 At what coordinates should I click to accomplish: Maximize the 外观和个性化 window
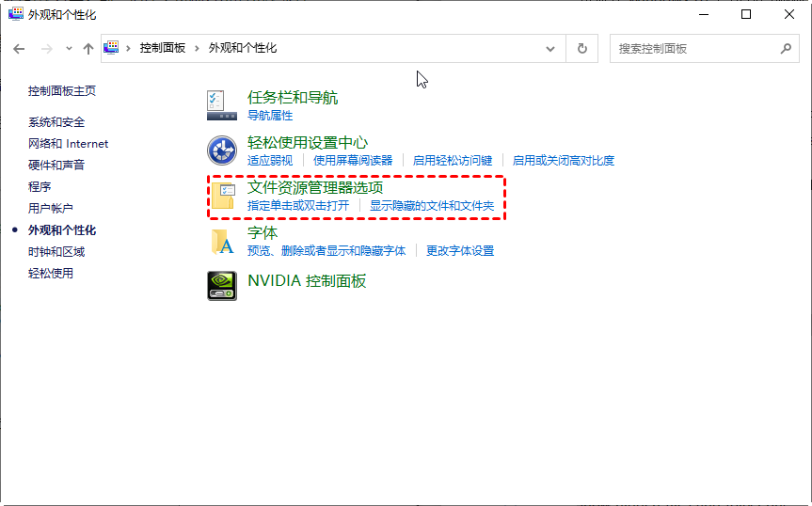tap(746, 14)
